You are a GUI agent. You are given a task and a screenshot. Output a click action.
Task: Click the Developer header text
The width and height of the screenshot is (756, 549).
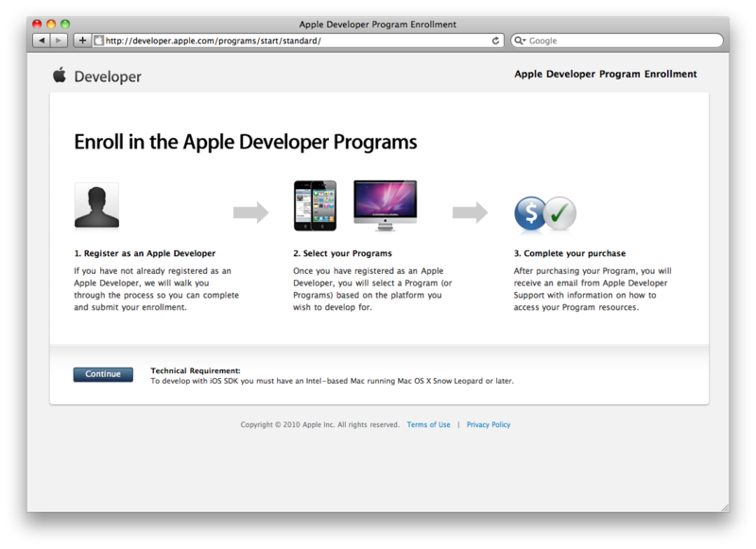[x=108, y=77]
